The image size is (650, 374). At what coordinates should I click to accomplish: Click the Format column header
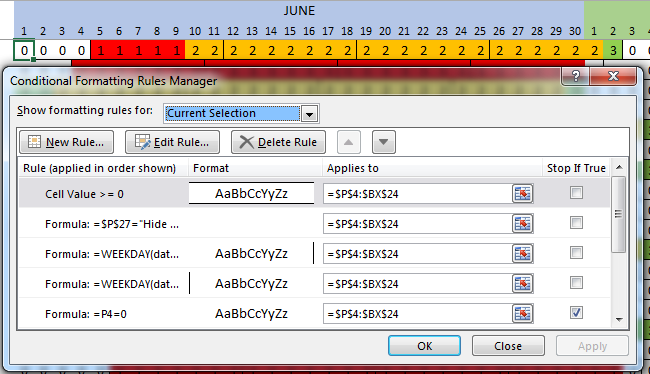(255, 168)
